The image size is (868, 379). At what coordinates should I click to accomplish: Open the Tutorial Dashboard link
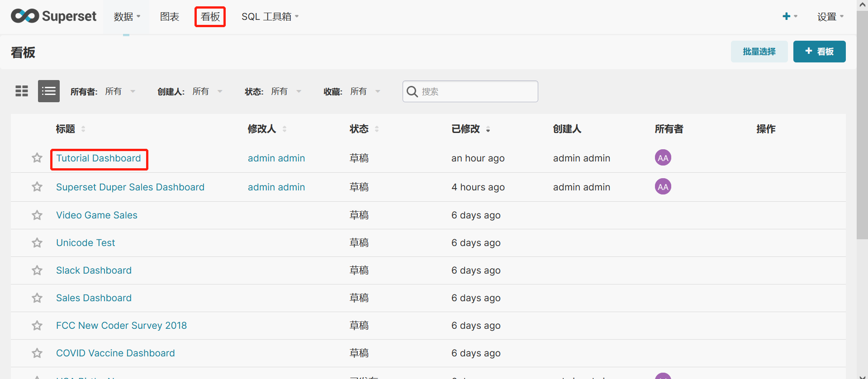click(99, 158)
